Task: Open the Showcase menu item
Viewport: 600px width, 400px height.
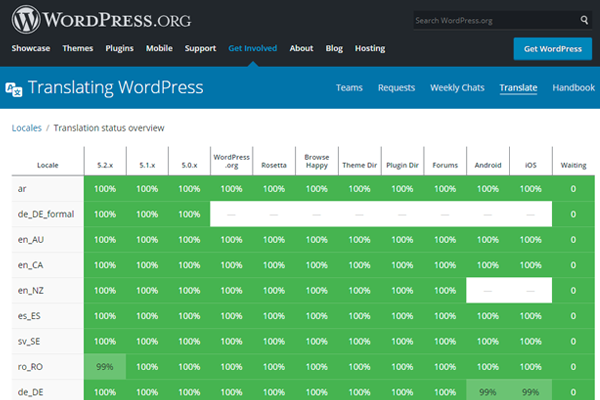Action: click(x=31, y=48)
